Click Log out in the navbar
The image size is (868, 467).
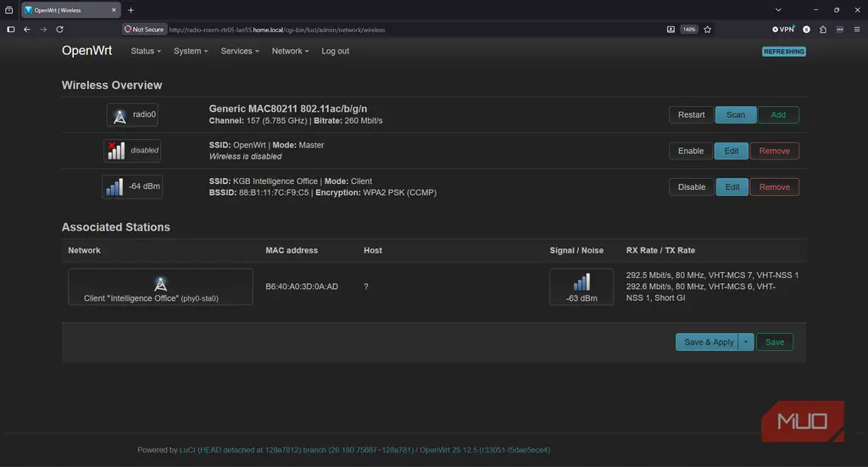pos(335,51)
